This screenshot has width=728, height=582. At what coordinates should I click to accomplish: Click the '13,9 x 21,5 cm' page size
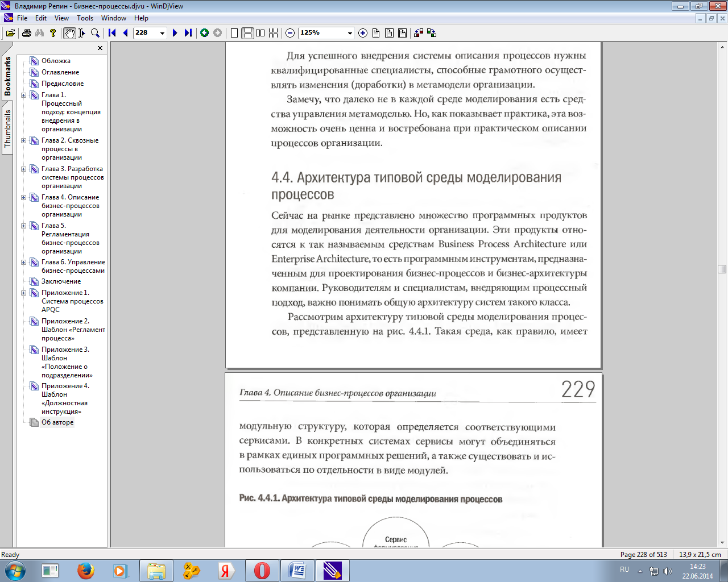pyautogui.click(x=700, y=555)
